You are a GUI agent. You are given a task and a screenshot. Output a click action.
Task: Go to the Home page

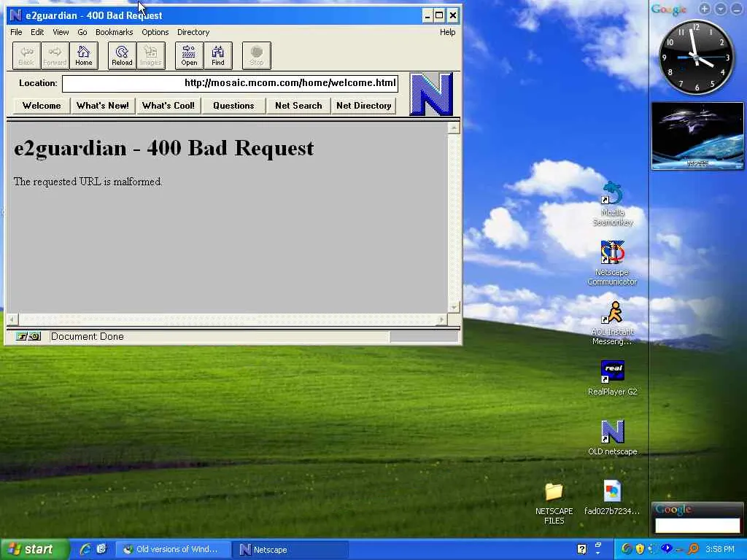[x=84, y=55]
